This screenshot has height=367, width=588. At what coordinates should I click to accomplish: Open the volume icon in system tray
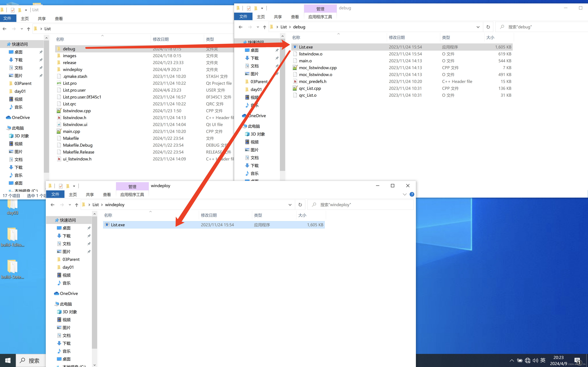(x=535, y=360)
